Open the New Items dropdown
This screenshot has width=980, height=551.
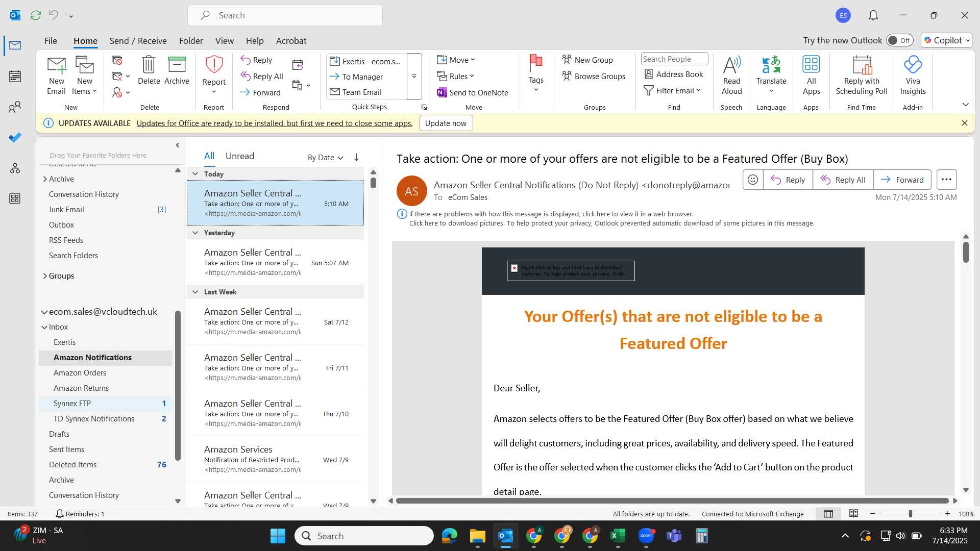click(84, 76)
